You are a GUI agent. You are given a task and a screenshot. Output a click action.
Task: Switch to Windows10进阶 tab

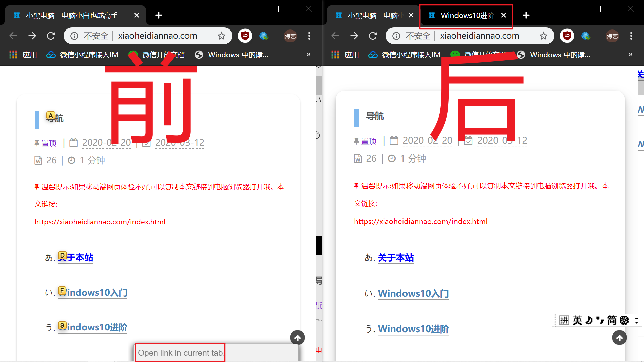pyautogui.click(x=466, y=15)
